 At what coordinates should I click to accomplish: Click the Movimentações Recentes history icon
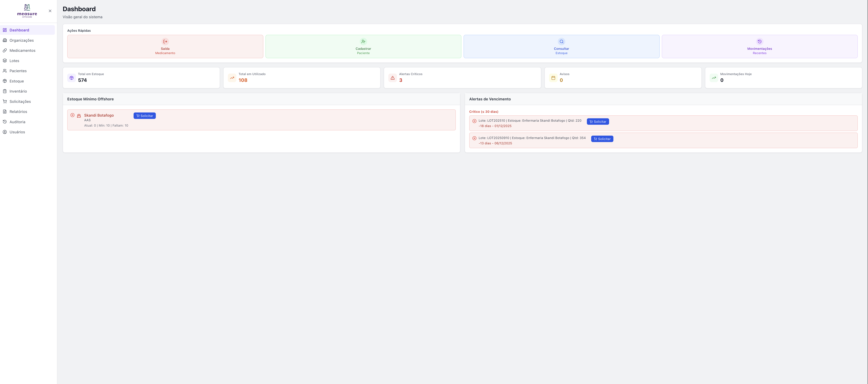tap(760, 42)
